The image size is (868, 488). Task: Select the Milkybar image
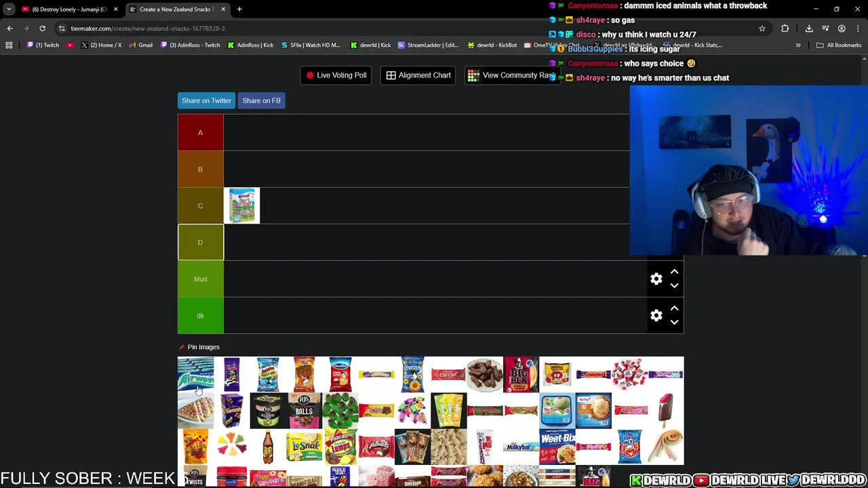pyautogui.click(x=521, y=447)
